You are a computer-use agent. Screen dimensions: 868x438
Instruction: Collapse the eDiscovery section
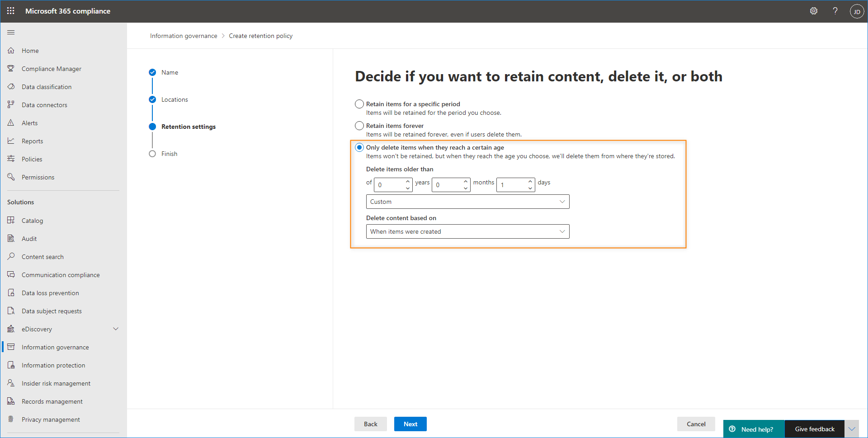pos(116,329)
